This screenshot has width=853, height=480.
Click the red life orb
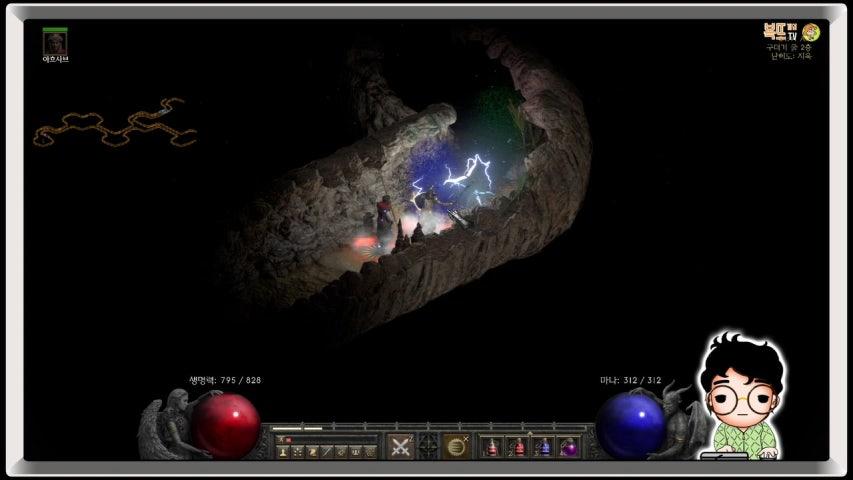(x=225, y=426)
